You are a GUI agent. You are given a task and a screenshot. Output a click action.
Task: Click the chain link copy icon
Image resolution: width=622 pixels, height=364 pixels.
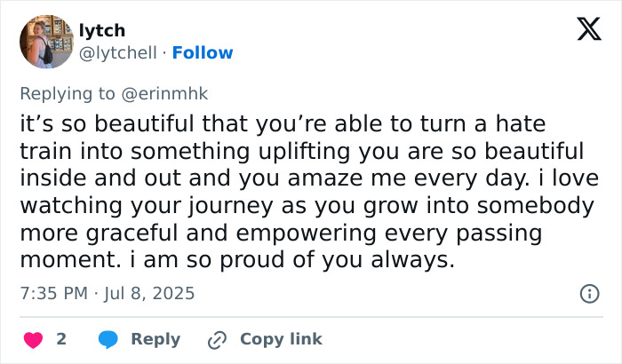217,339
